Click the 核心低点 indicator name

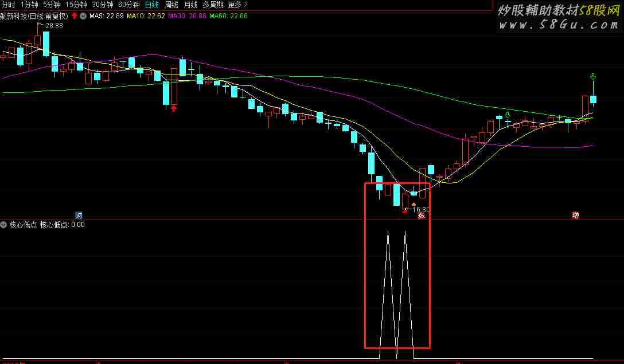pos(23,225)
